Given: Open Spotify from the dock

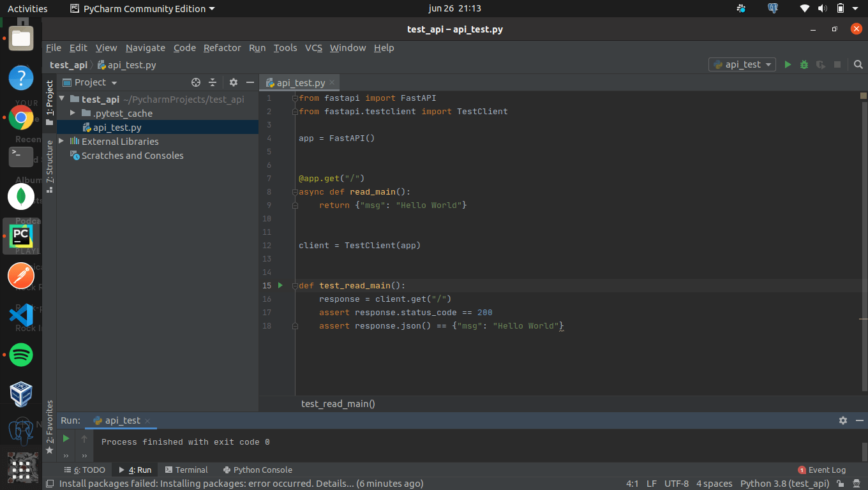Looking at the screenshot, I should (21, 355).
